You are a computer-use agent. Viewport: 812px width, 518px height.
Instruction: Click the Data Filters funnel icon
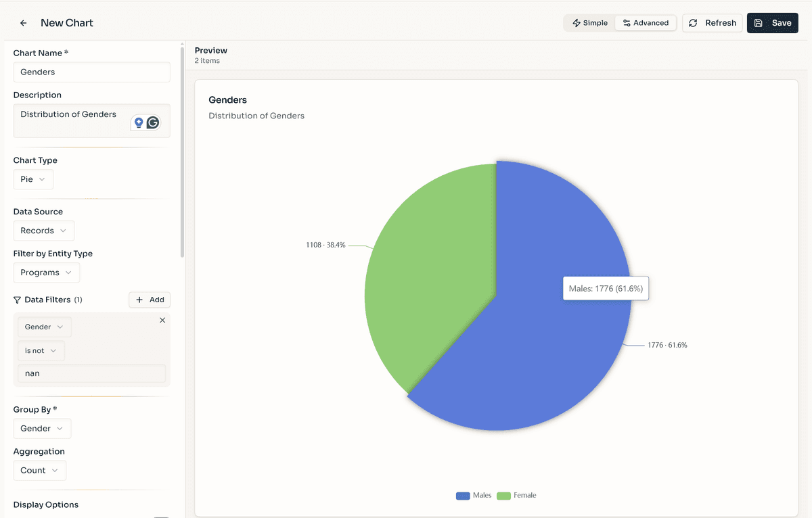pyautogui.click(x=18, y=300)
